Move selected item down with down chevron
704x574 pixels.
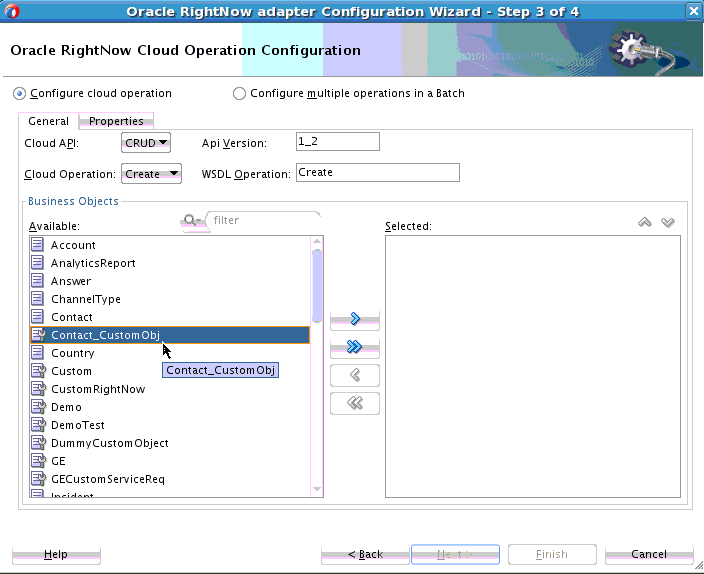668,222
